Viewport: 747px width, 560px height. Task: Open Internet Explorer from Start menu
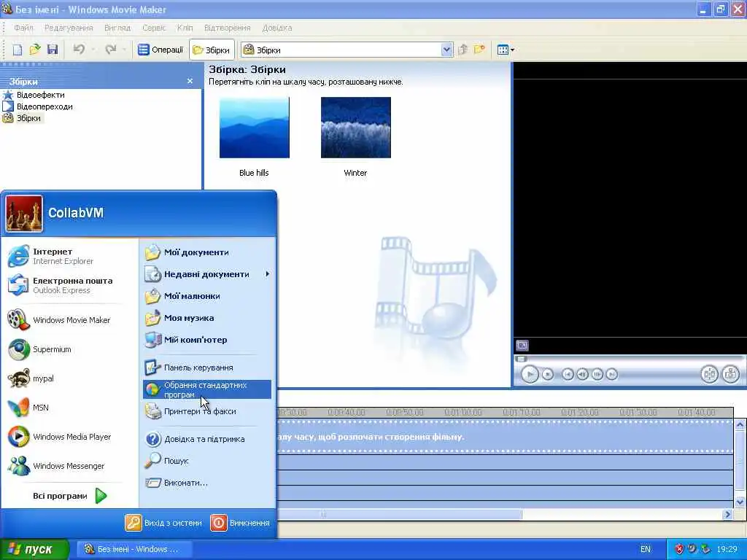(69, 256)
